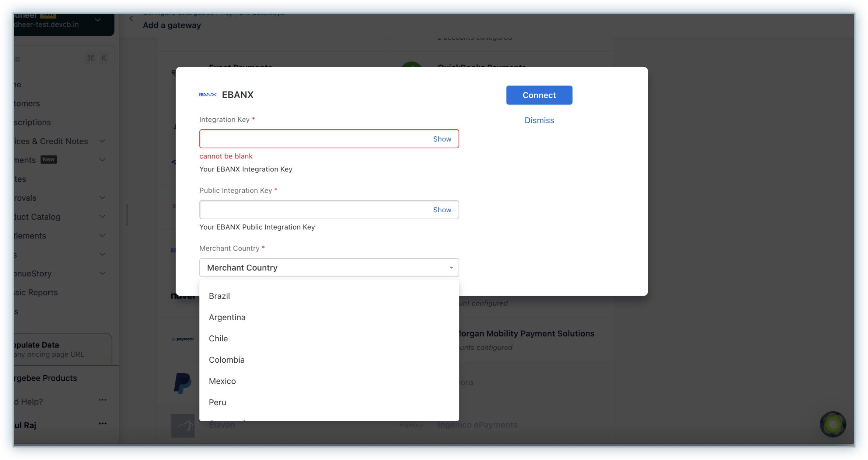The height and width of the screenshot is (460, 868).
Task: Click the Ingenico ePayments logo
Action: (412, 425)
